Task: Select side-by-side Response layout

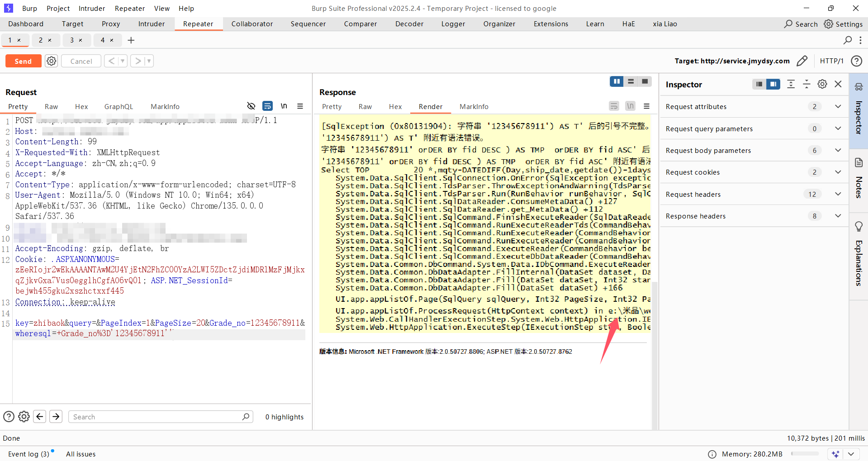Action: (616, 81)
